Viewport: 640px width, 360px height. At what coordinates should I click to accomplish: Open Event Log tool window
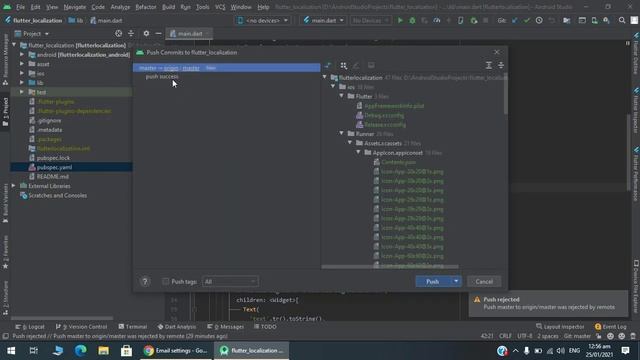pos(610,327)
